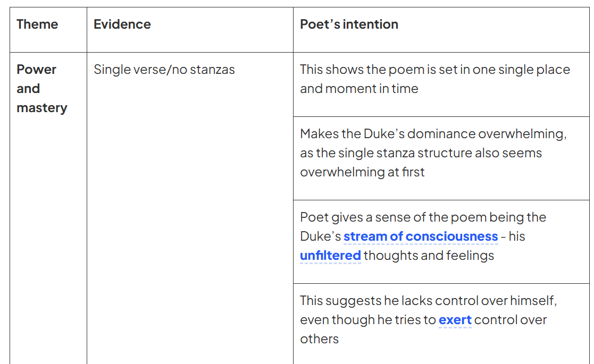Click the "Evidence" column header
This screenshot has width=594, height=364.
122,24
